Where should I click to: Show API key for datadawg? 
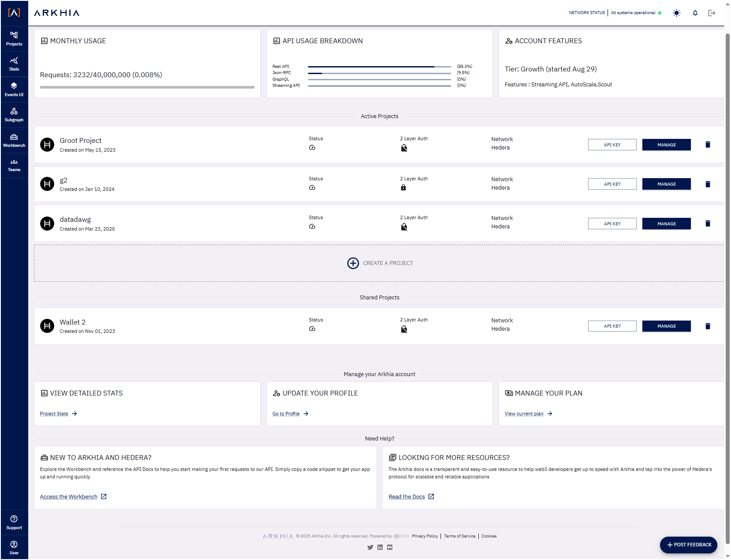coord(612,224)
